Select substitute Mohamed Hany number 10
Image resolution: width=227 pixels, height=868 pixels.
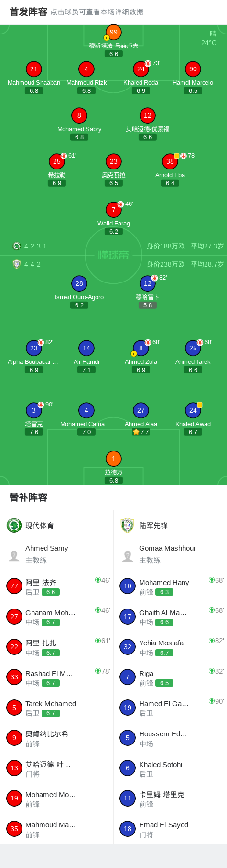click(x=170, y=586)
